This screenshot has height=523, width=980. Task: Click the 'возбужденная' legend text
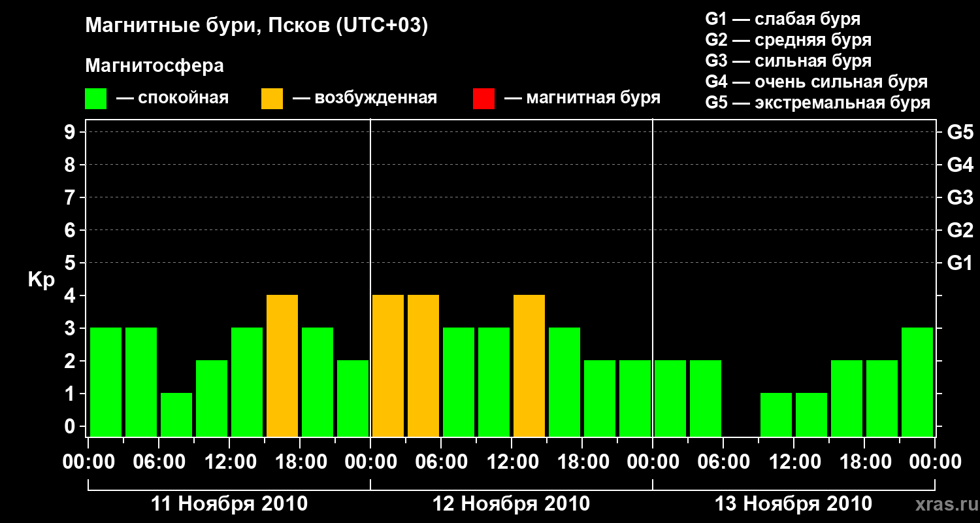[376, 99]
